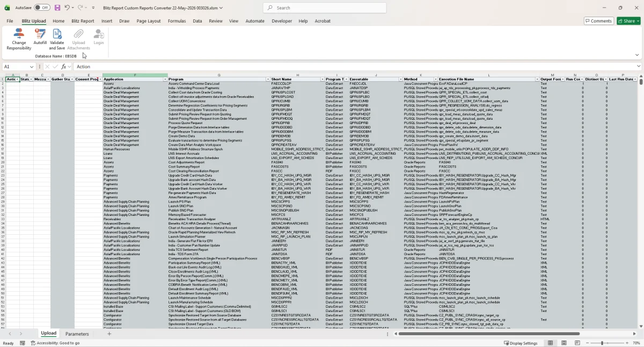Viewport: 644px width, 347px height.
Task: Click the Share button
Action: point(628,21)
